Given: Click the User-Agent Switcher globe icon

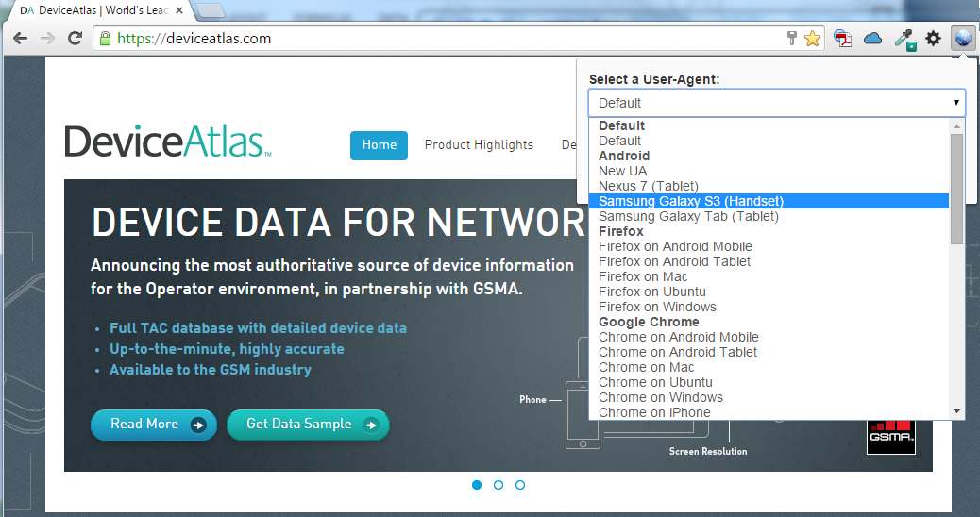Looking at the screenshot, I should coord(963,38).
